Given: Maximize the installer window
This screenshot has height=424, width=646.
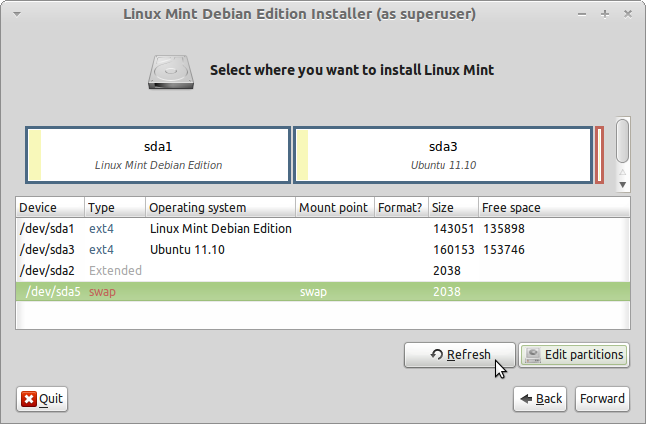Looking at the screenshot, I should click(x=605, y=14).
